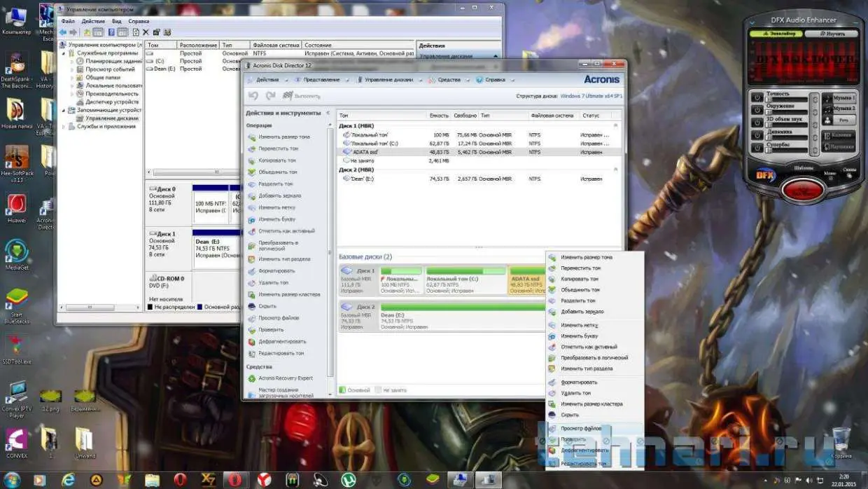Open the Средства menu in Acronis
This screenshot has height=489, width=868.
[x=449, y=80]
